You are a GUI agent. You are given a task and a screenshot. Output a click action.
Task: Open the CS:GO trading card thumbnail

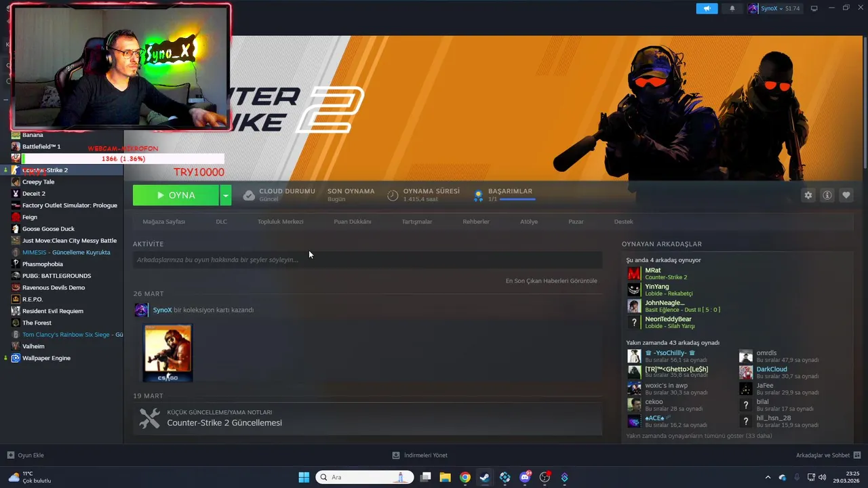click(x=168, y=353)
